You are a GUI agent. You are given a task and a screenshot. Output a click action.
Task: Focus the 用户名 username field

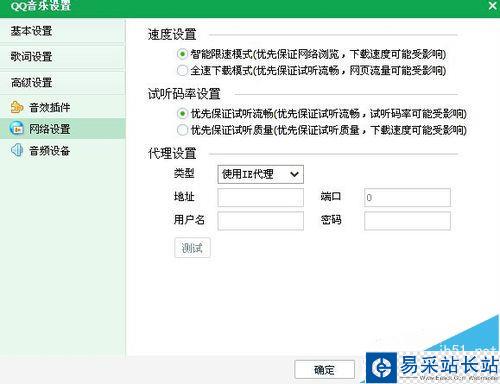point(260,221)
